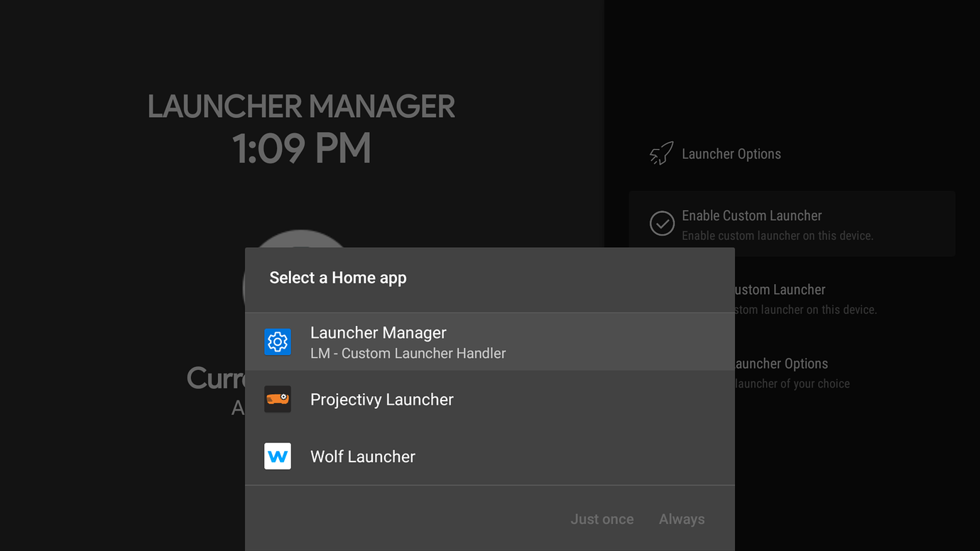Toggle the Enable Custom Launcher checkmark
Image resolution: width=980 pixels, height=551 pixels.
[662, 224]
